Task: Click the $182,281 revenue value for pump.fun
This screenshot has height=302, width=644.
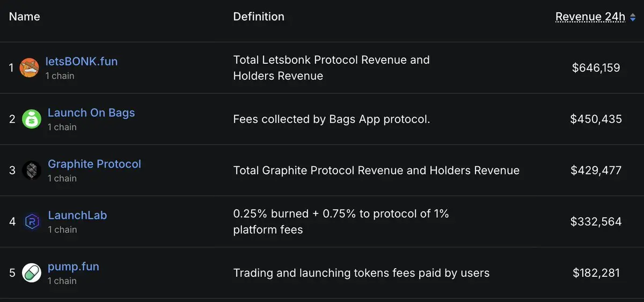Action: coord(596,273)
